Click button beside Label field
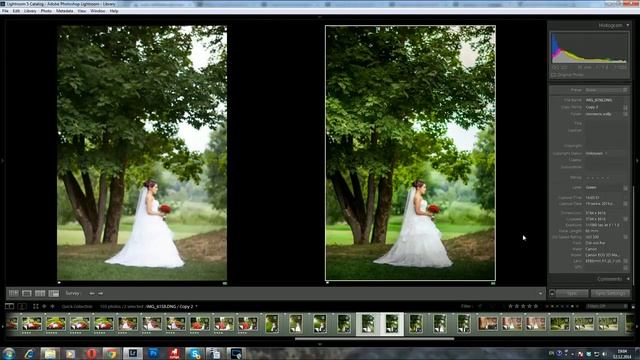The height and width of the screenshot is (360, 640). click(625, 188)
